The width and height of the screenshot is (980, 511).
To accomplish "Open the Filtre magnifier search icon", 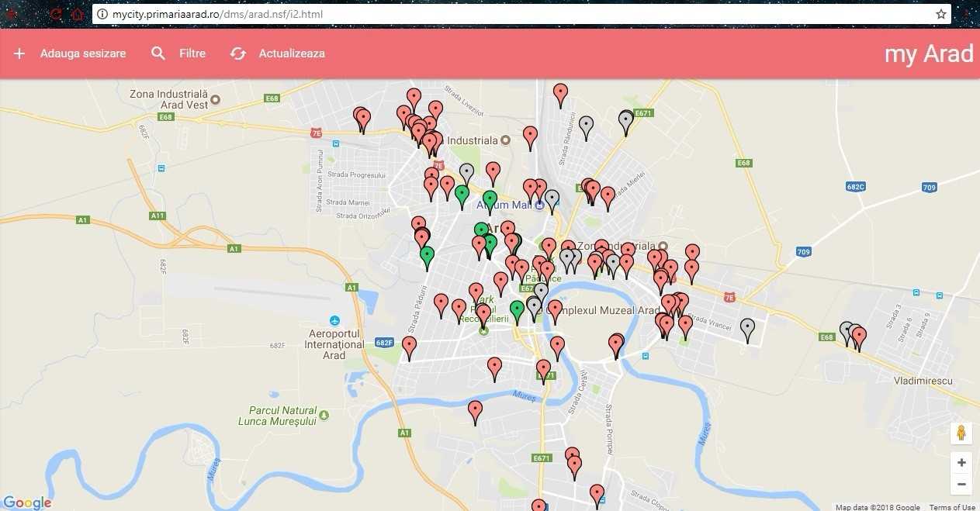I will coord(158,54).
